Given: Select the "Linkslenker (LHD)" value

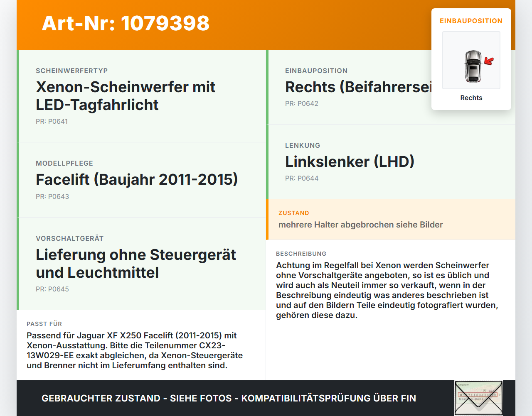Looking at the screenshot, I should coord(350,162).
